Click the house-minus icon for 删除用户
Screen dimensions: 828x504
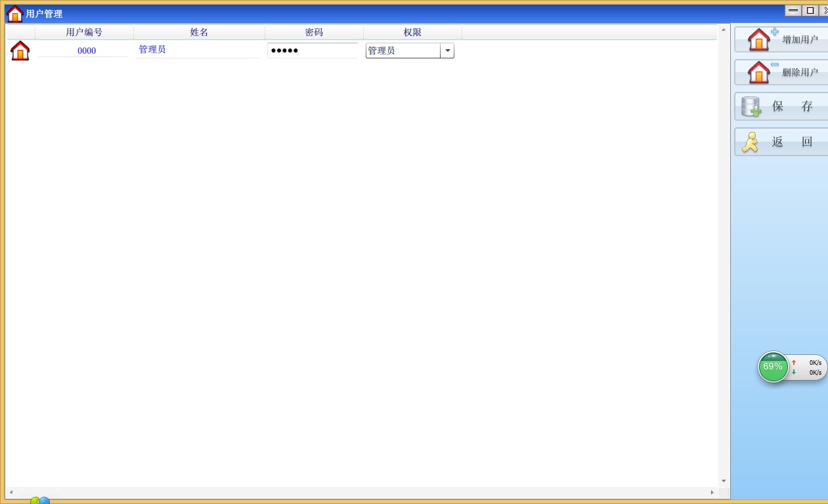tap(761, 72)
